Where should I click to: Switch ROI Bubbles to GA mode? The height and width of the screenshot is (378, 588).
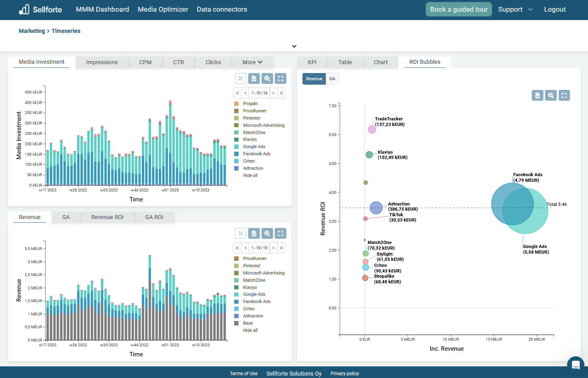coord(332,79)
